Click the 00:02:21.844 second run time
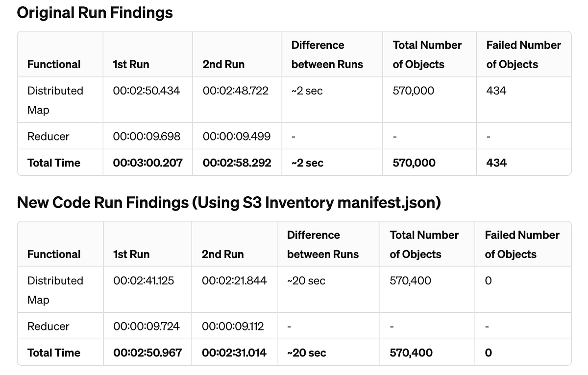 tap(233, 281)
